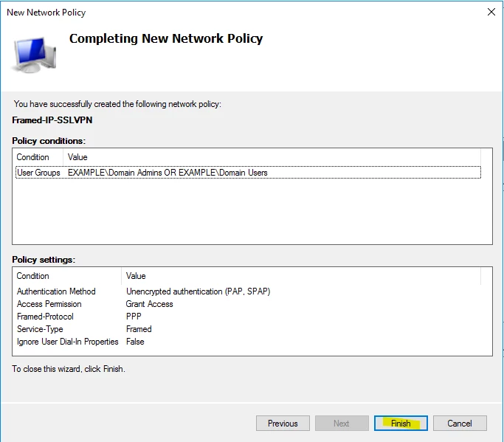Click the 'False' value
Image resolution: width=504 pixels, height=442 pixels.
(135, 342)
